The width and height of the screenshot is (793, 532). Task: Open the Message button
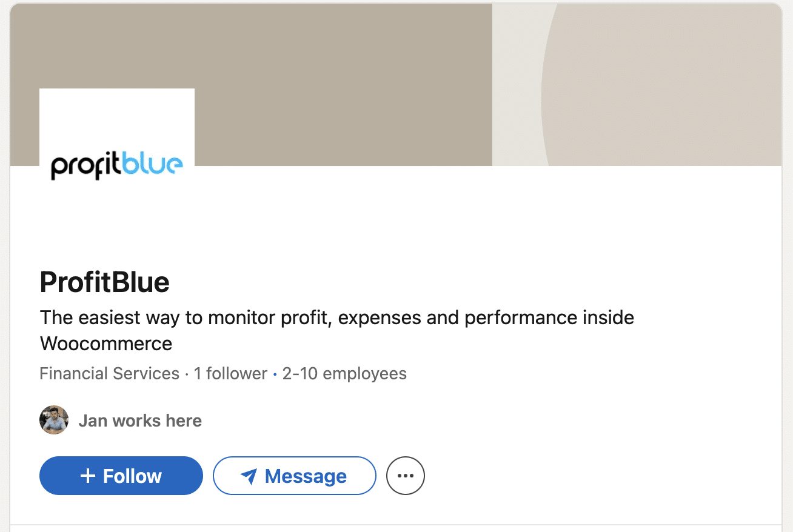click(294, 476)
